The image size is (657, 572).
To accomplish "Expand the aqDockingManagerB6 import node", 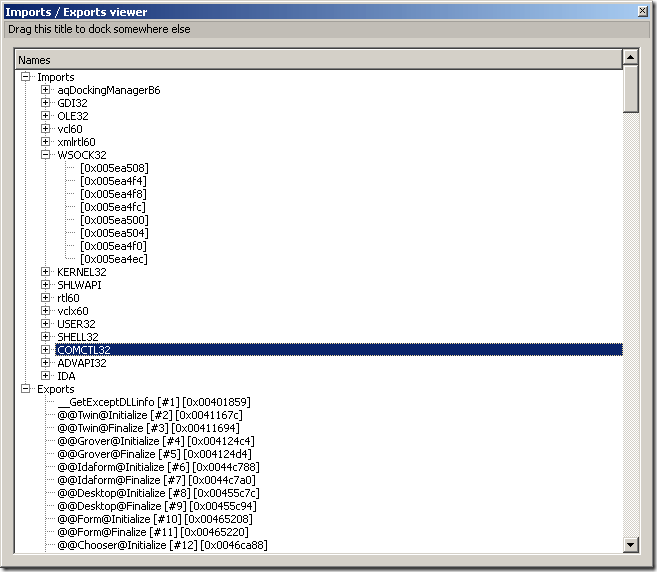I will pos(46,90).
